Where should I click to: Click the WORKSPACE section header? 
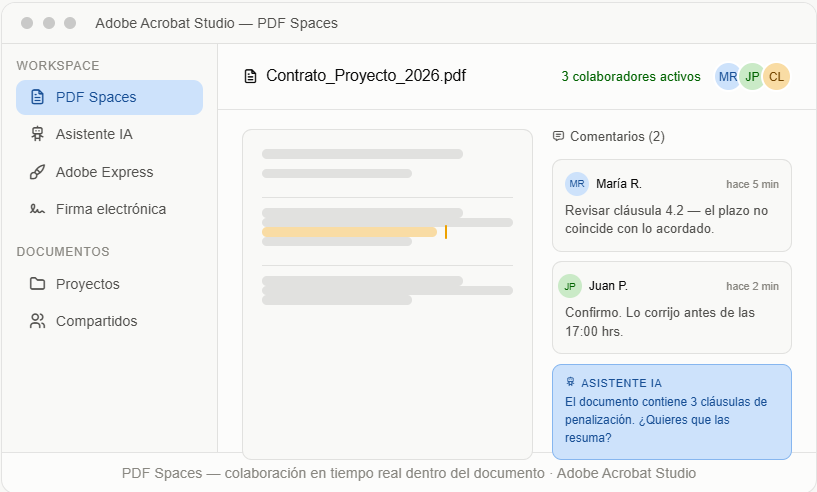58,66
